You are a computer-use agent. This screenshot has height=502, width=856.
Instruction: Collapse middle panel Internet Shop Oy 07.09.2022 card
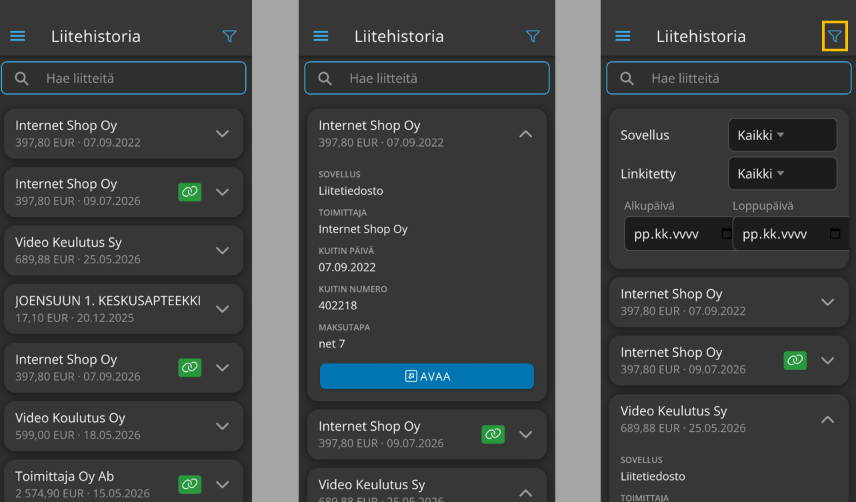click(525, 134)
